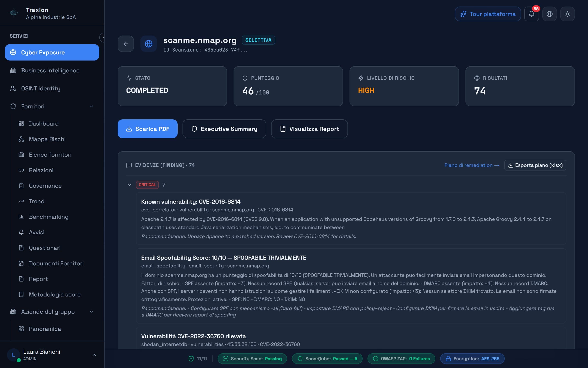Click the Benchmarking bar chart icon
Image resolution: width=588 pixels, height=368 pixels.
point(21,217)
